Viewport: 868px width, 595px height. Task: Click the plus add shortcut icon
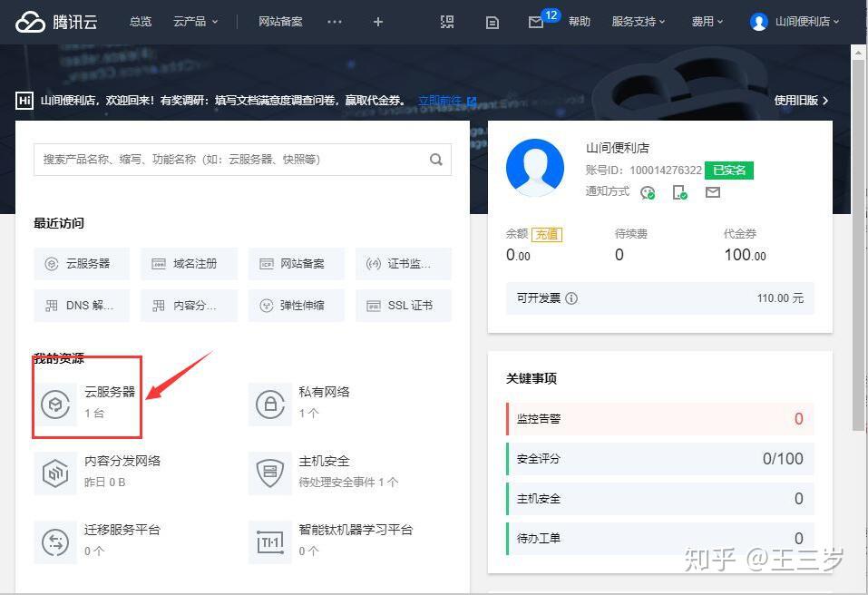coord(378,22)
